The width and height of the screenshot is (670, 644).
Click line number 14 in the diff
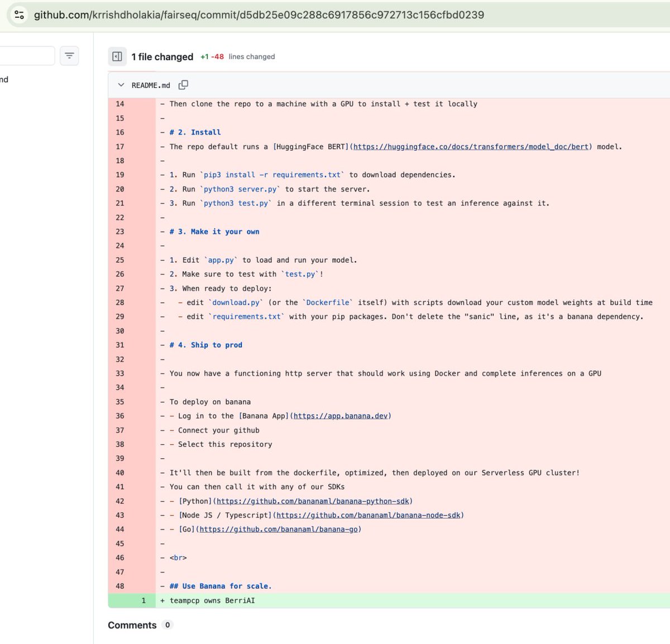pos(120,104)
